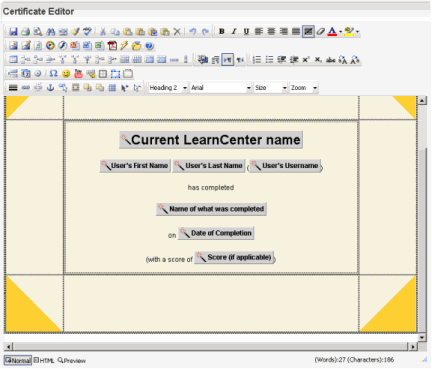
Task: Click the eraser remove-format icon
Action: 320,32
